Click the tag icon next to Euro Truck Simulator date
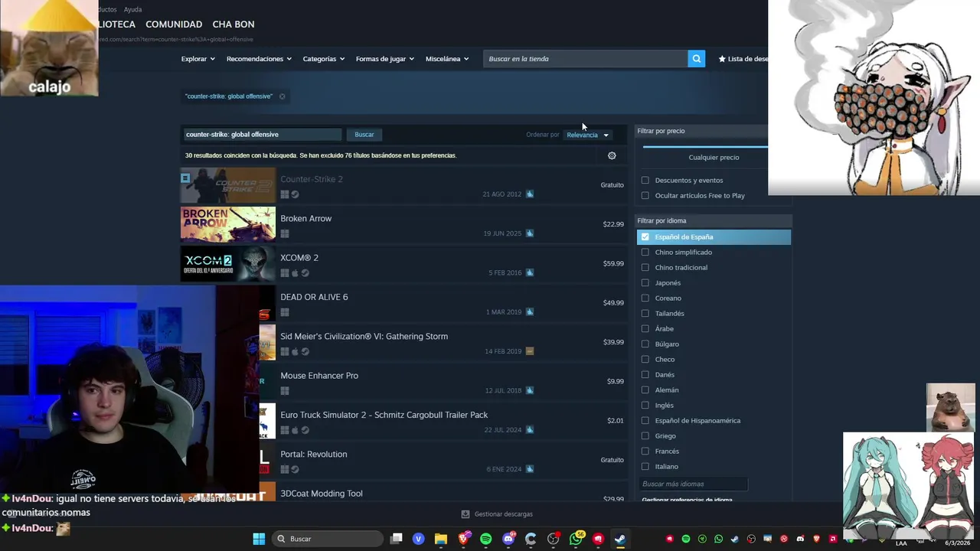This screenshot has width=980, height=551. (x=530, y=430)
